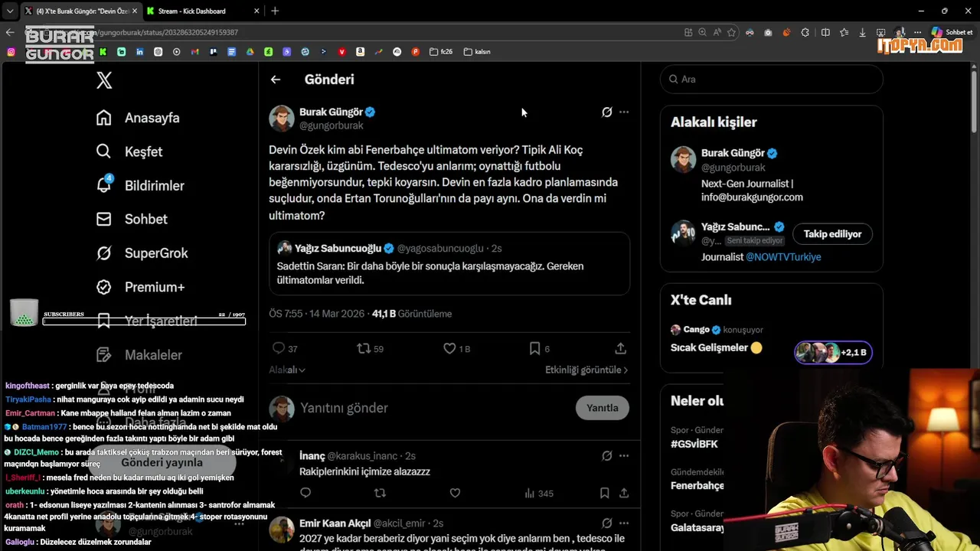Viewport: 980px width, 551px height.
Task: Open browser favorites list icon
Action: pyautogui.click(x=844, y=32)
